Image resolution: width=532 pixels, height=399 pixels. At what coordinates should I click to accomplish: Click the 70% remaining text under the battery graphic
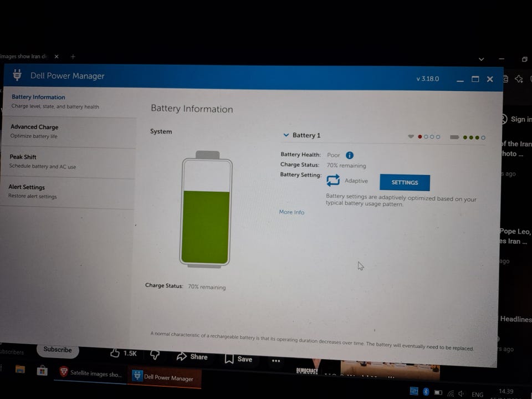coord(207,287)
